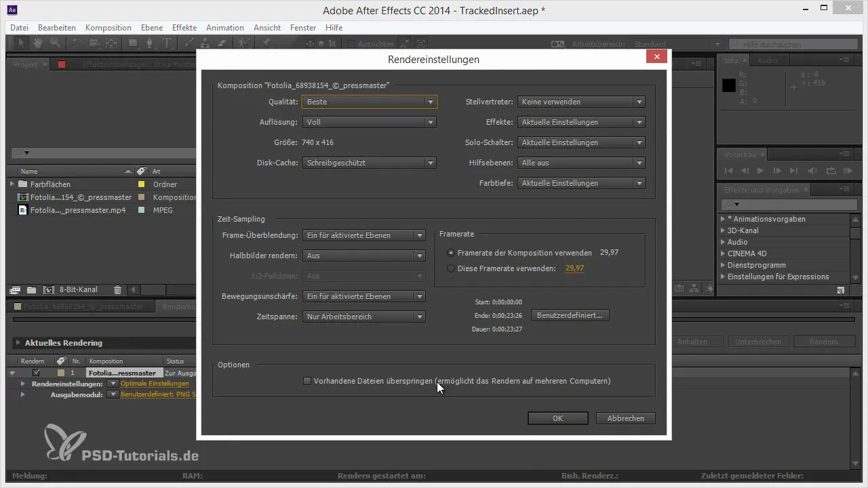Open the Zeitspanne dropdown
This screenshot has height=488, width=868.
(364, 317)
